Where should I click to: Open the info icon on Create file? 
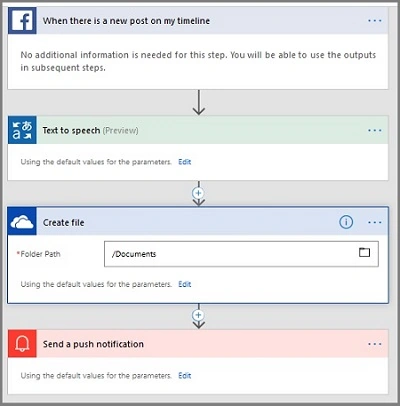[x=346, y=222]
